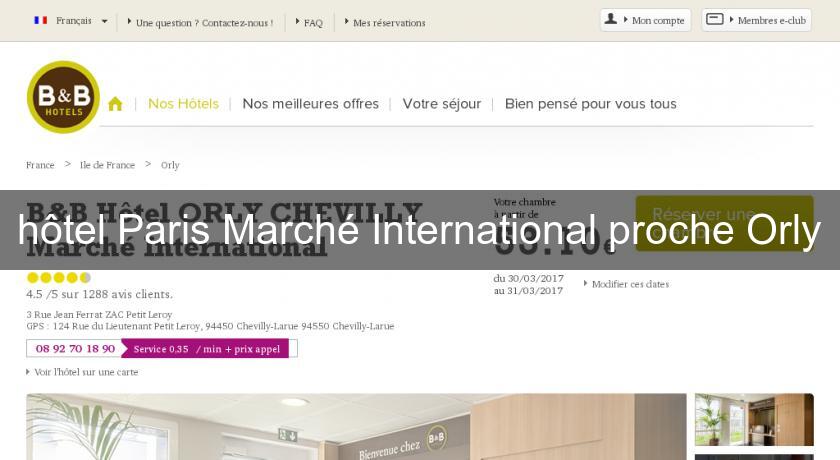Click phone number 08 92 70 18 90
The image size is (840, 460).
75,349
